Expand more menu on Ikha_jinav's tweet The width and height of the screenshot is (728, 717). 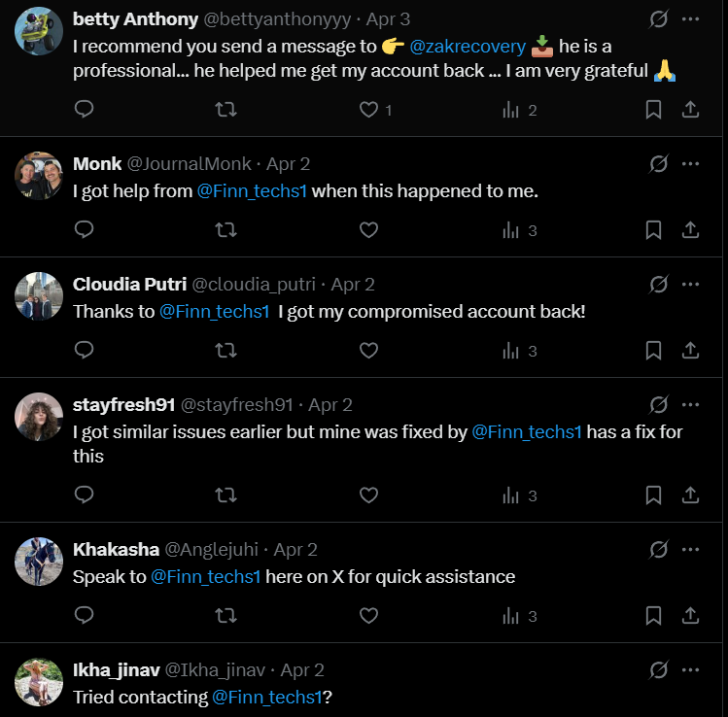691,669
